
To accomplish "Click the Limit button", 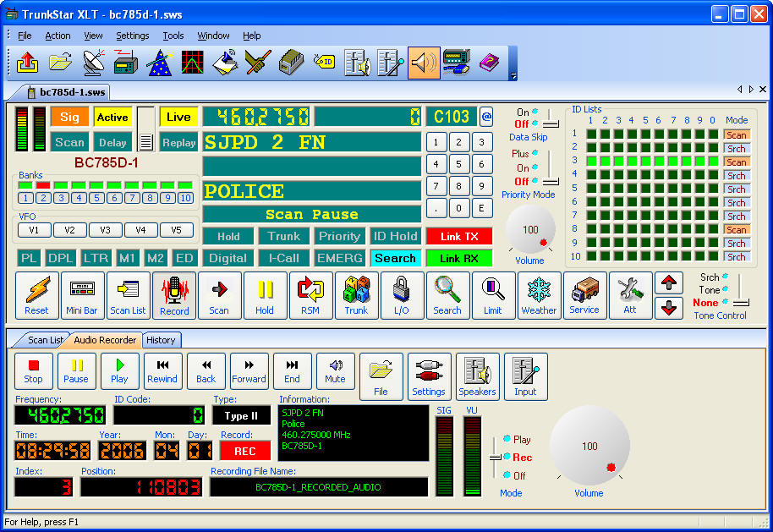I will point(492,295).
